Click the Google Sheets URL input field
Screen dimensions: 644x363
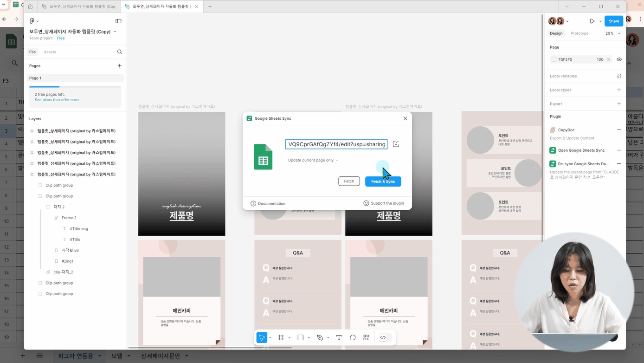point(336,144)
